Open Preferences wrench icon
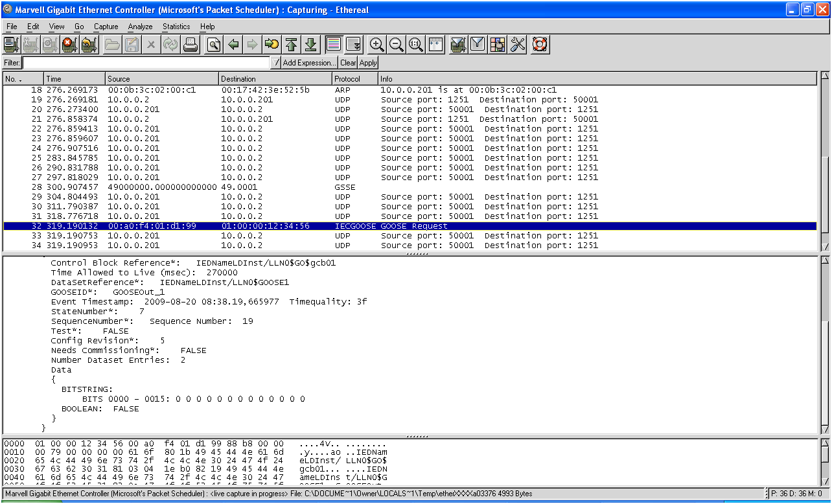Image resolution: width=832 pixels, height=504 pixels. pos(518,45)
